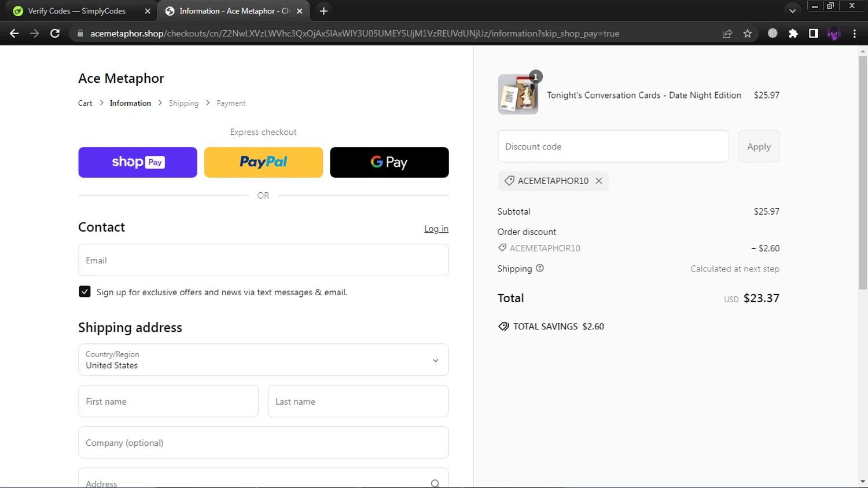Close the Verify Codes SimplyCodes tab
868x488 pixels.
point(148,11)
